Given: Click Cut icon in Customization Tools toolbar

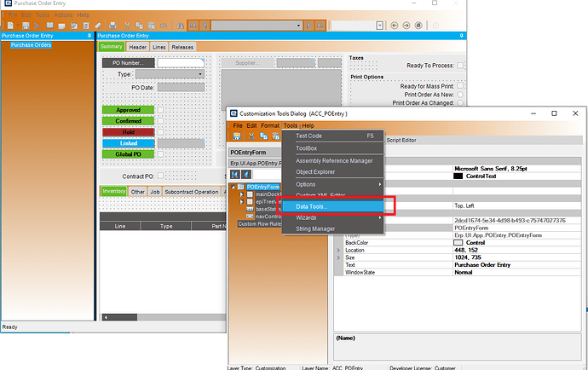Looking at the screenshot, I should (x=251, y=136).
